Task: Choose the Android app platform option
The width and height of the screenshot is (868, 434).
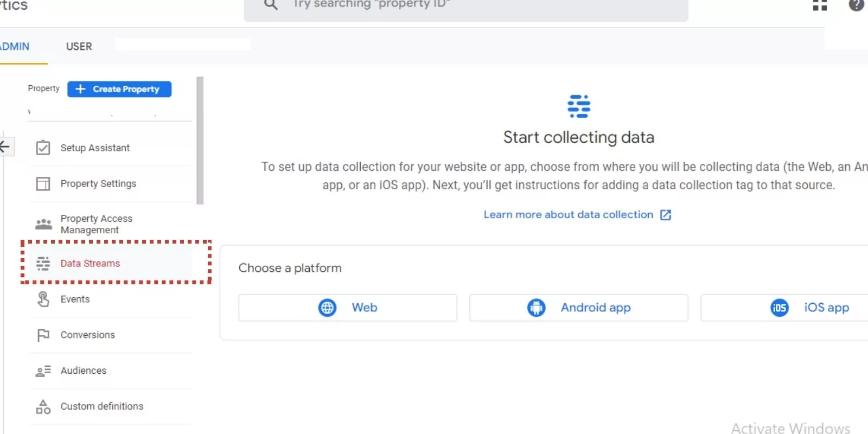Action: point(578,308)
